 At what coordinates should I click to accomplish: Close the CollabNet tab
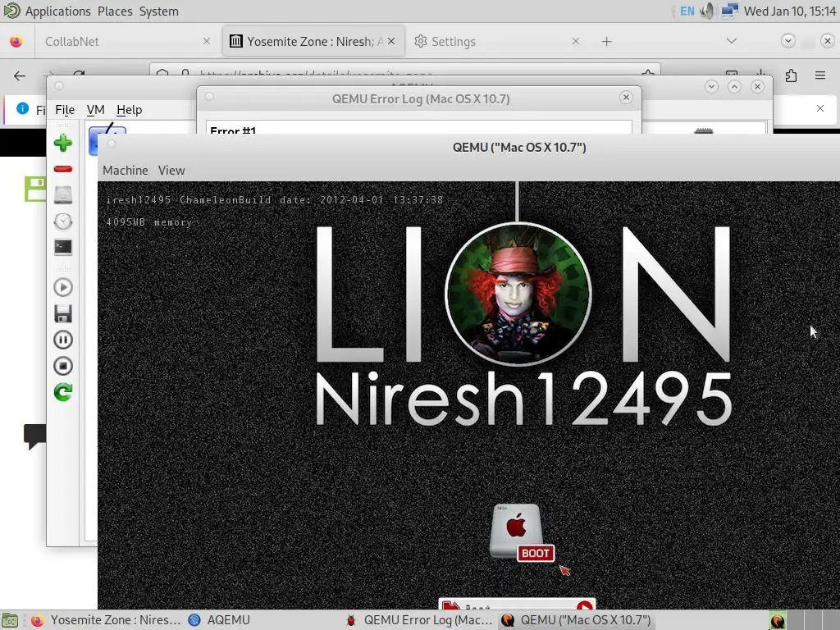(207, 41)
